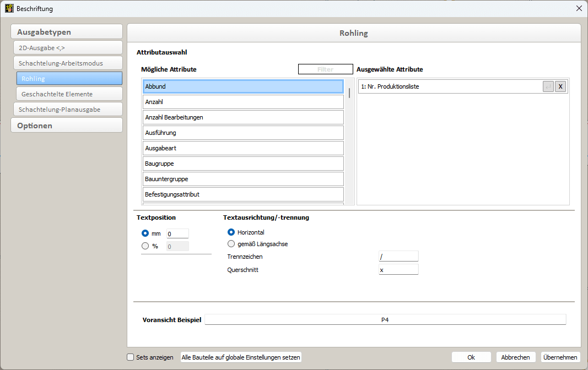Click the Beschriftung app icon in title bar
Viewport: 588px width, 370px height.
pyautogui.click(x=9, y=8)
